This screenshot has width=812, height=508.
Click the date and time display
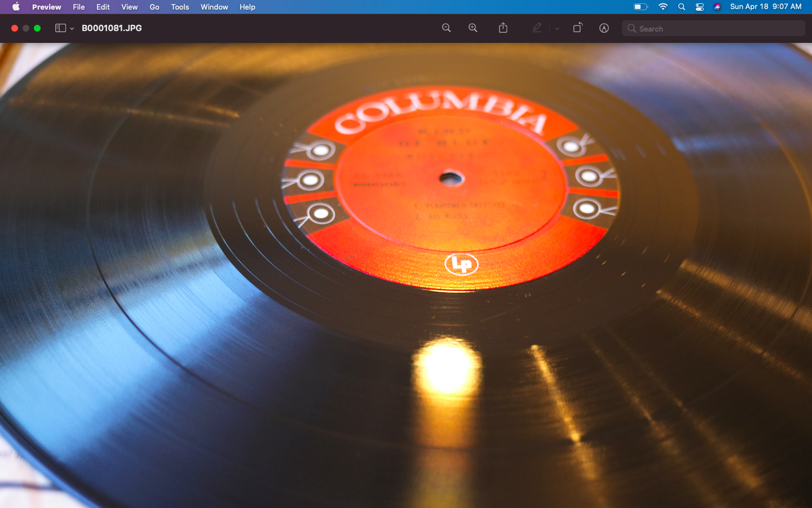coord(766,7)
